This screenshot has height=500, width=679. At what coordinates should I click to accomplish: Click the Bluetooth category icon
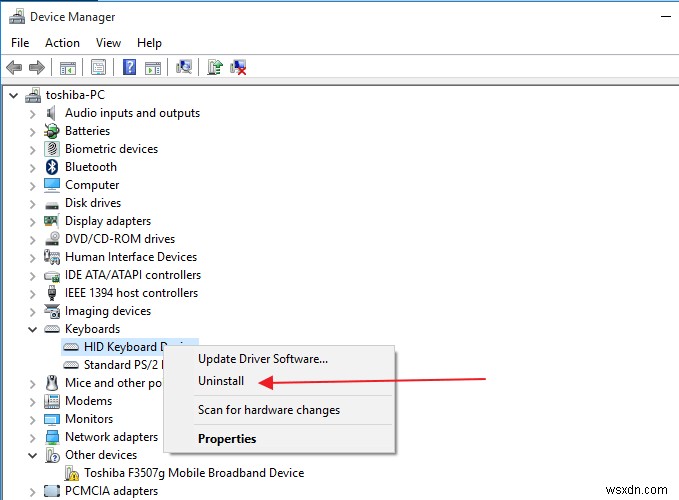[x=52, y=167]
